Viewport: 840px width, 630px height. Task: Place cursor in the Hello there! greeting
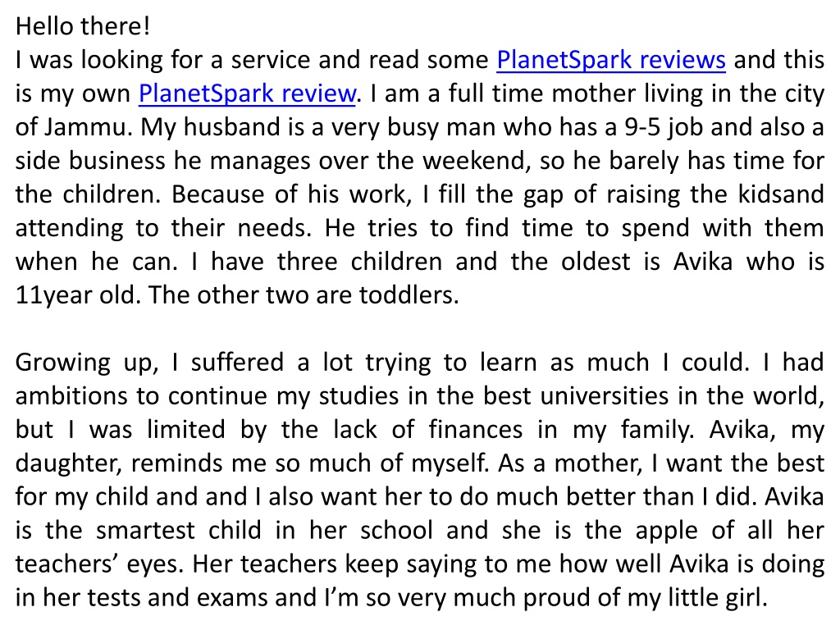[x=83, y=25]
